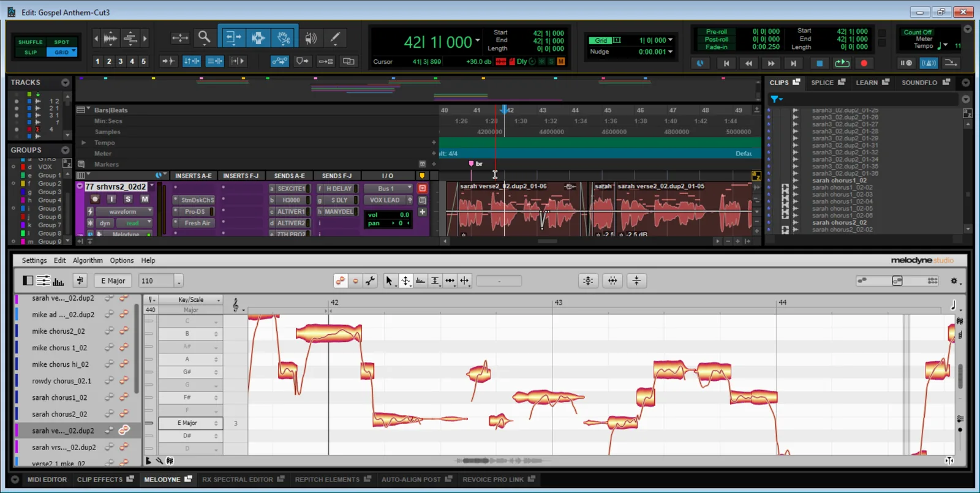Open TRACKS list options menu

click(66, 83)
